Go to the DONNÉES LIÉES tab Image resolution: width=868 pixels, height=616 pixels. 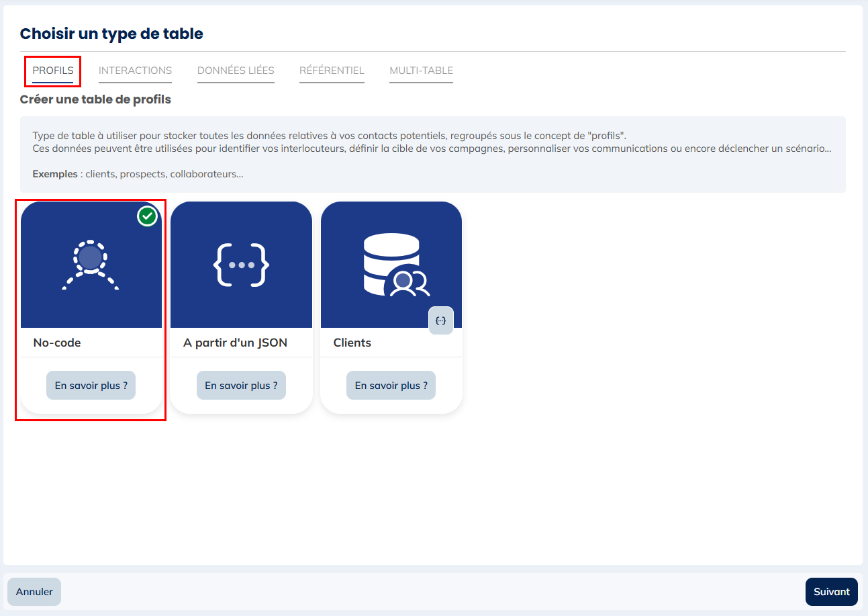point(236,71)
